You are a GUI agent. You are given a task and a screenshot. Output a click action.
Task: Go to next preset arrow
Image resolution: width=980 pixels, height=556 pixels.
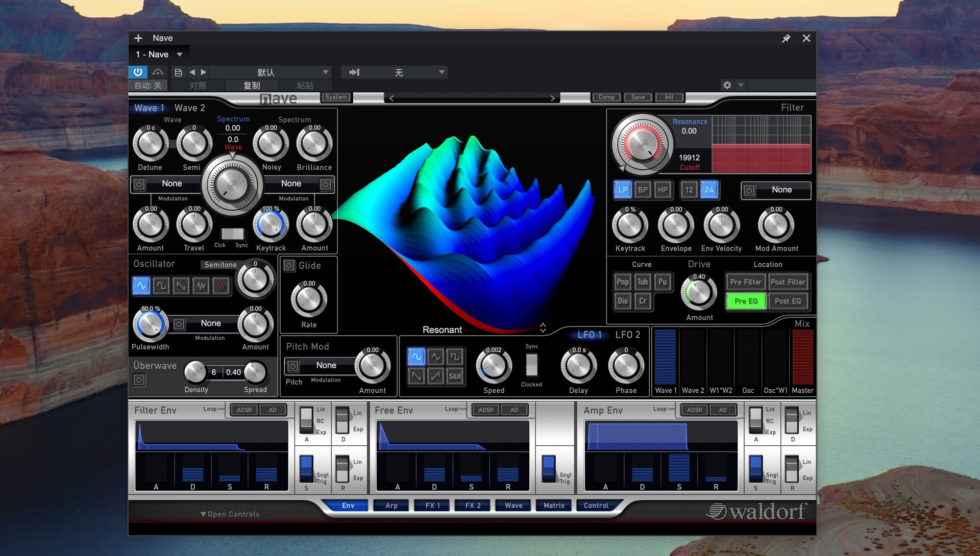coord(203,72)
